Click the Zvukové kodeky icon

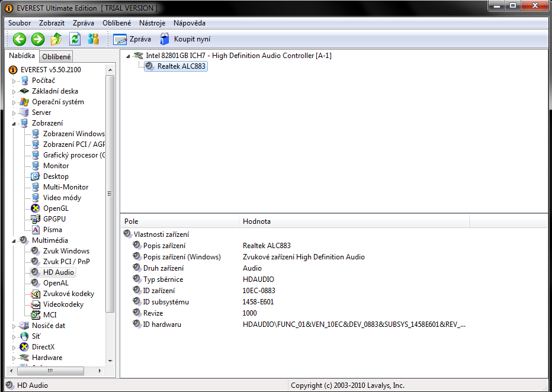click(x=35, y=294)
